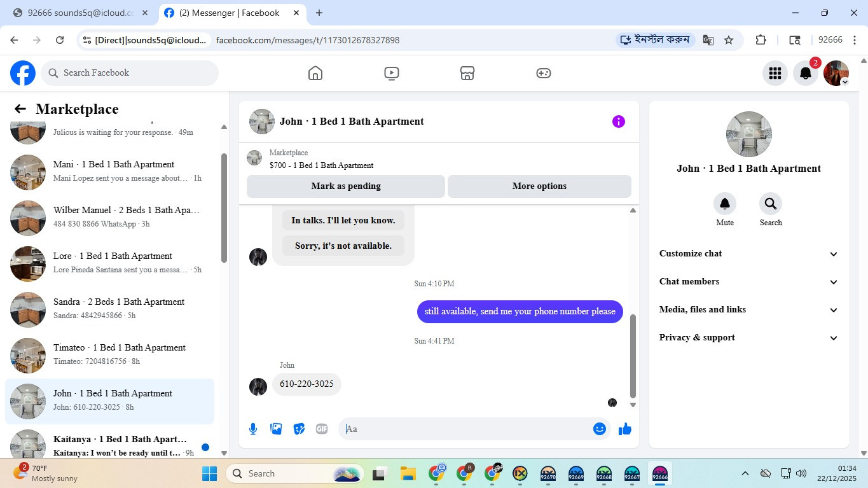Click message bubble 610-220-3025

[x=307, y=384]
